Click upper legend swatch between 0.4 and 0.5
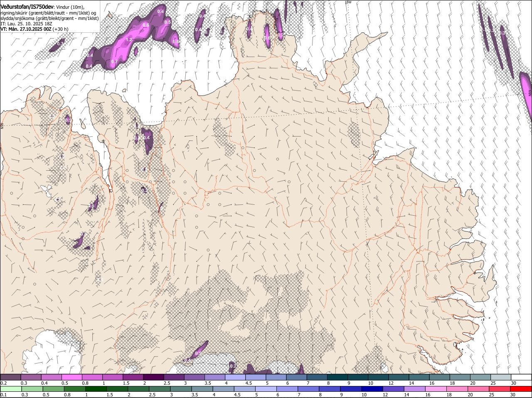 pos(51,377)
